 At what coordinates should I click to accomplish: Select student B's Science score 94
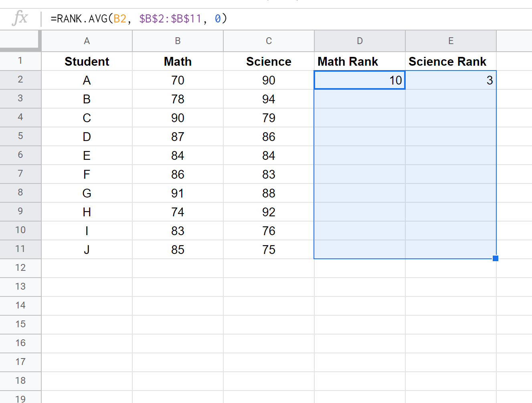click(269, 99)
